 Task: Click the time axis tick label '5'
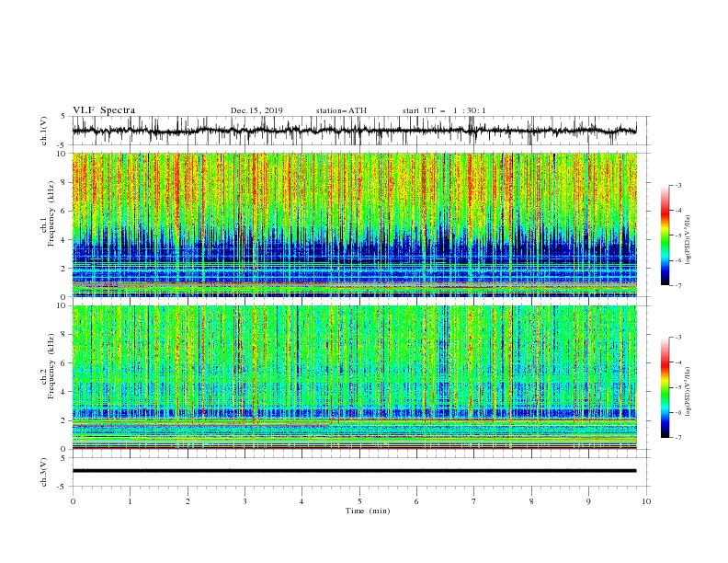pos(359,501)
